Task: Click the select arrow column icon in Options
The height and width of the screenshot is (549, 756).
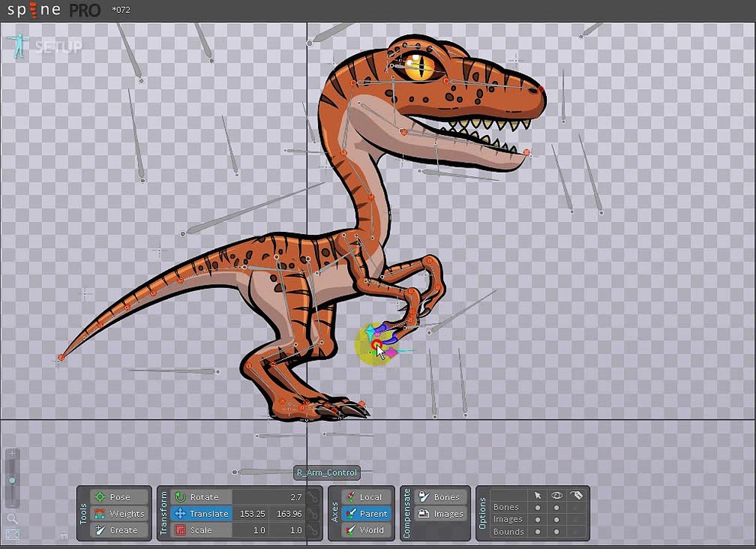Action: 538,495
